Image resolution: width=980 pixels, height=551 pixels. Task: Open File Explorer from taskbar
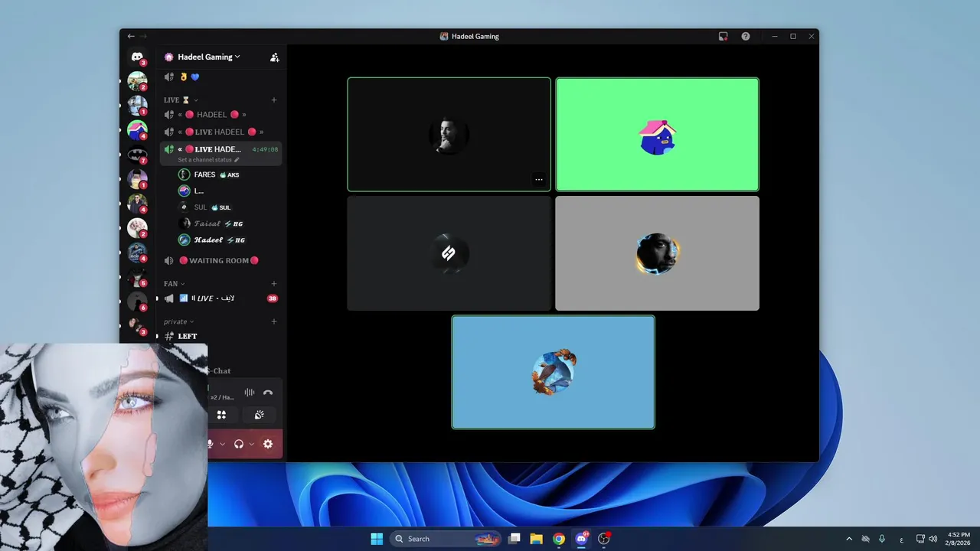(537, 539)
